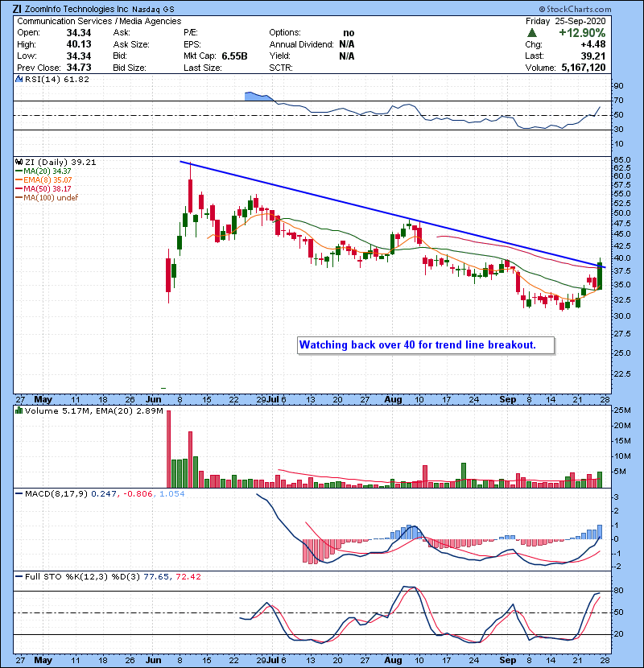Click the 'Annual Dividend:' label

(301, 44)
